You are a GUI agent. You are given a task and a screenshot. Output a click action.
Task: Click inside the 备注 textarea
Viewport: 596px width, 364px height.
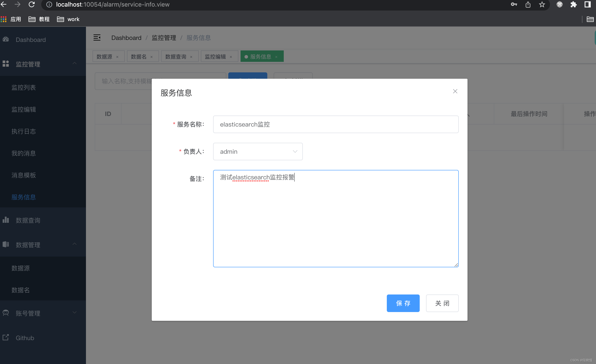(336, 219)
